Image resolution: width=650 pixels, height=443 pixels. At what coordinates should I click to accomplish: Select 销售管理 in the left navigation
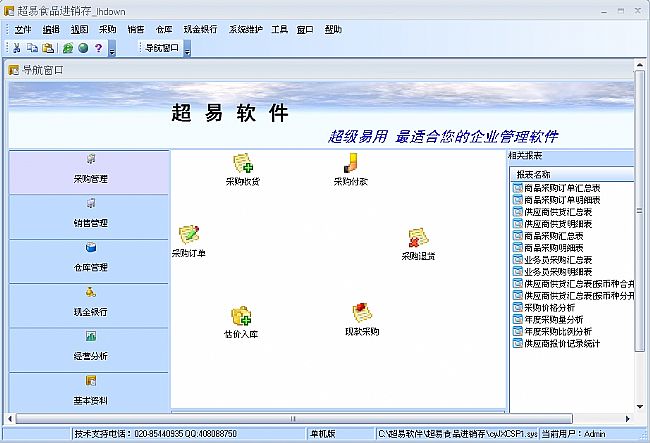click(89, 217)
